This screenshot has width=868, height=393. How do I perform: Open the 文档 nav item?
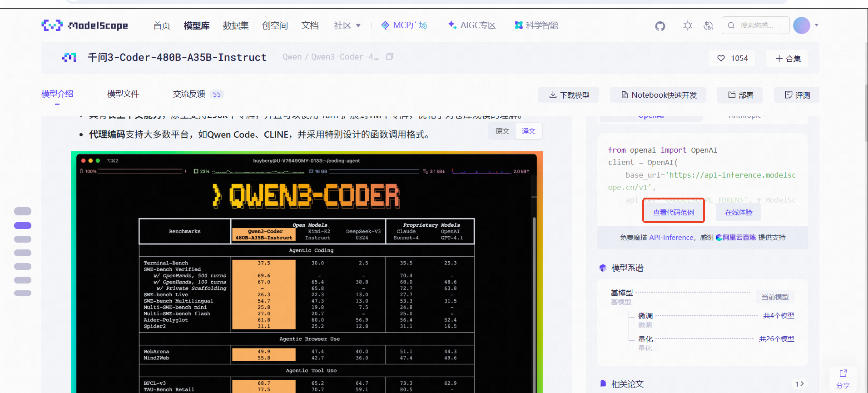310,25
